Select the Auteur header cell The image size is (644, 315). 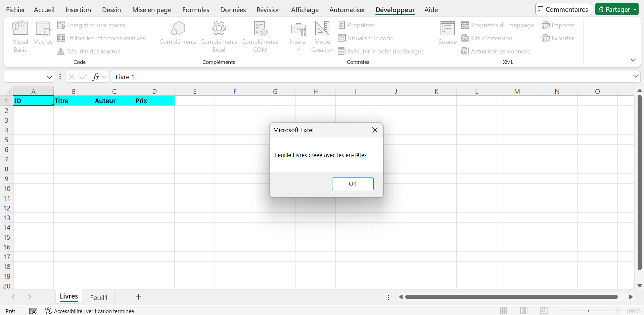pos(114,101)
